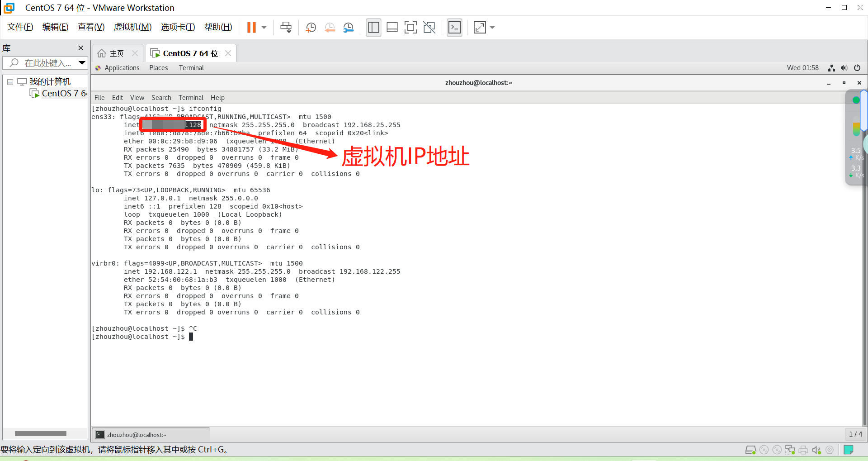Open the 虚拟机(M) menu
This screenshot has width=868, height=461.
132,27
